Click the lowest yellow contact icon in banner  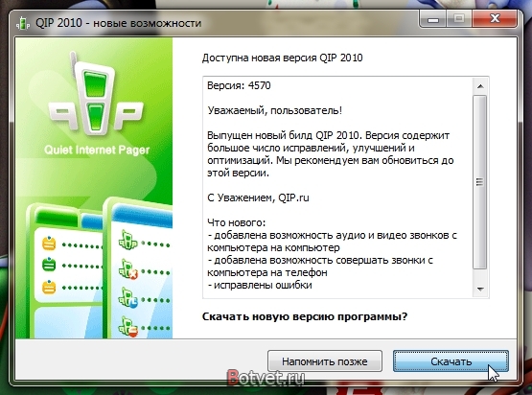[49, 287]
